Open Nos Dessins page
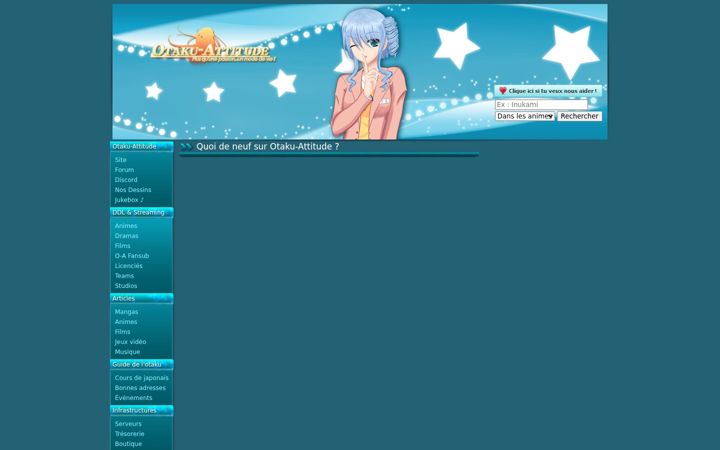 (133, 190)
